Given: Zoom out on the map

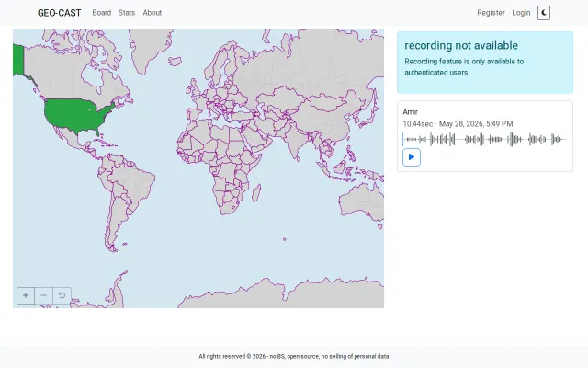Looking at the screenshot, I should [44, 295].
